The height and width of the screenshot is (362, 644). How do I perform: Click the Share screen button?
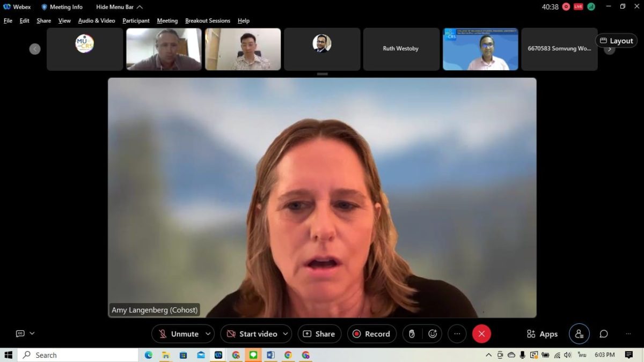point(319,334)
